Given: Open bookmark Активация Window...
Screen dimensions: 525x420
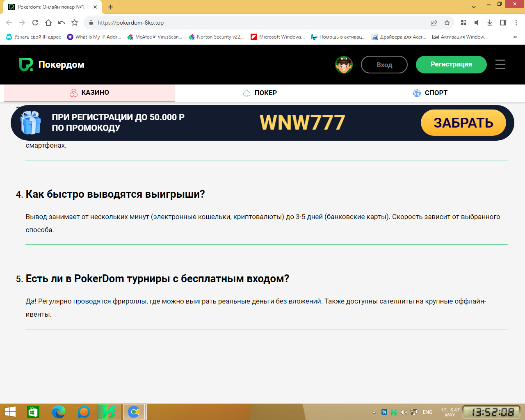Looking at the screenshot, I should (460, 37).
